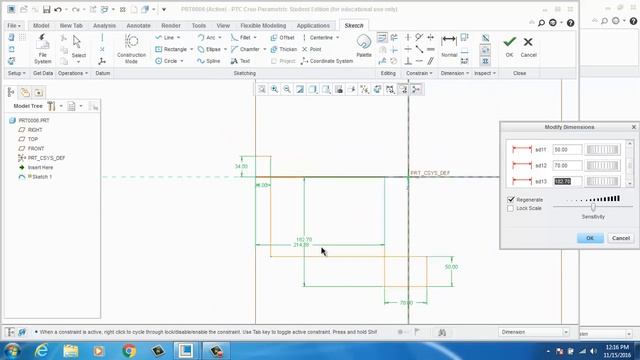Switch to the Analysis tab
Image resolution: width=640 pixels, height=360 pixels.
[104, 26]
